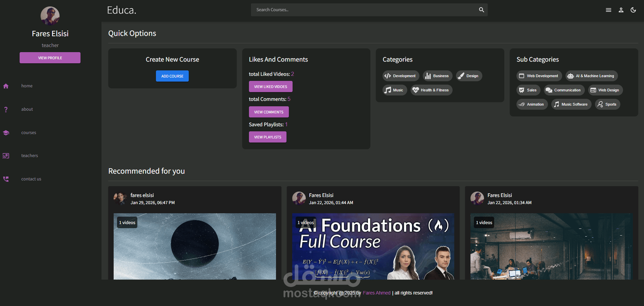Click the Fares Elsisi sidebar name

point(50,34)
